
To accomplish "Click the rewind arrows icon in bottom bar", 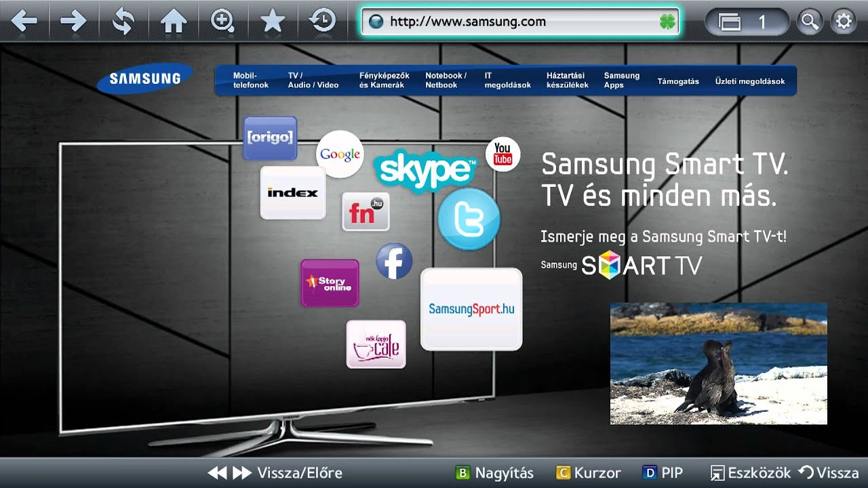I will (217, 473).
